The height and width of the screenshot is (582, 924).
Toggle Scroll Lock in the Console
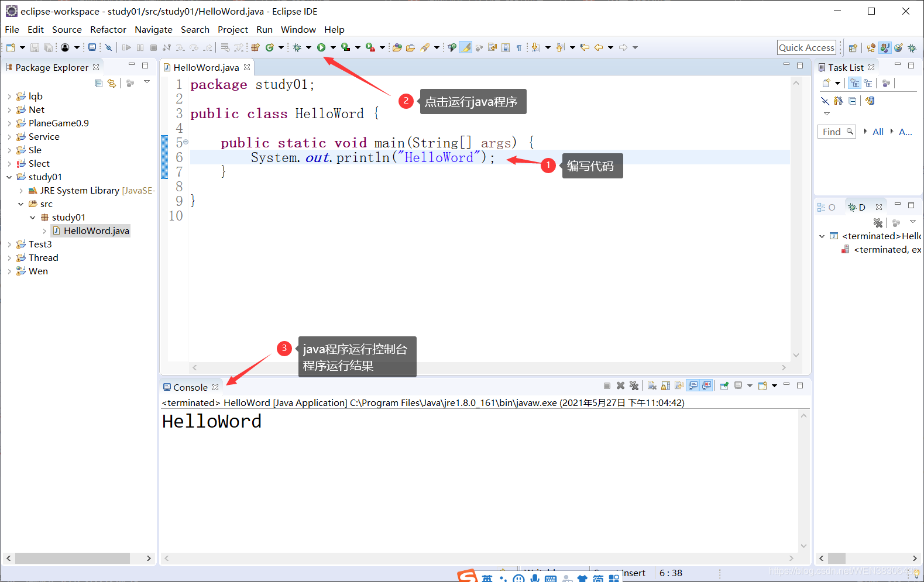click(665, 385)
